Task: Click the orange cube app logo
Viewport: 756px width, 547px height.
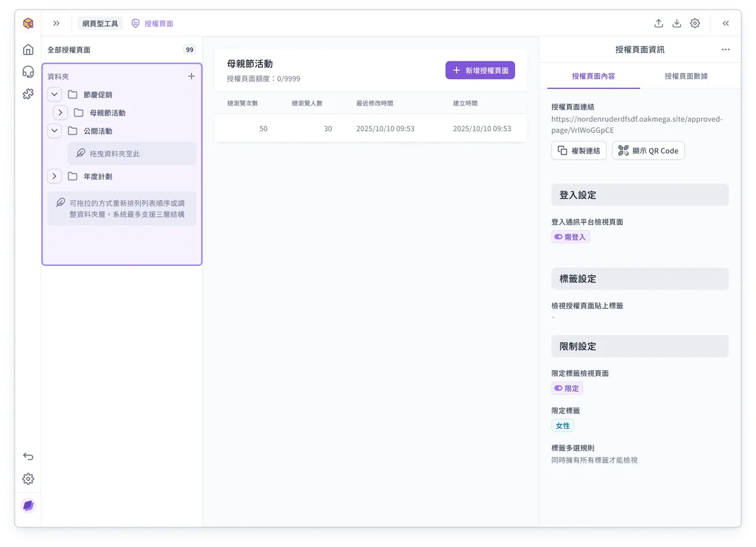Action: (x=28, y=23)
